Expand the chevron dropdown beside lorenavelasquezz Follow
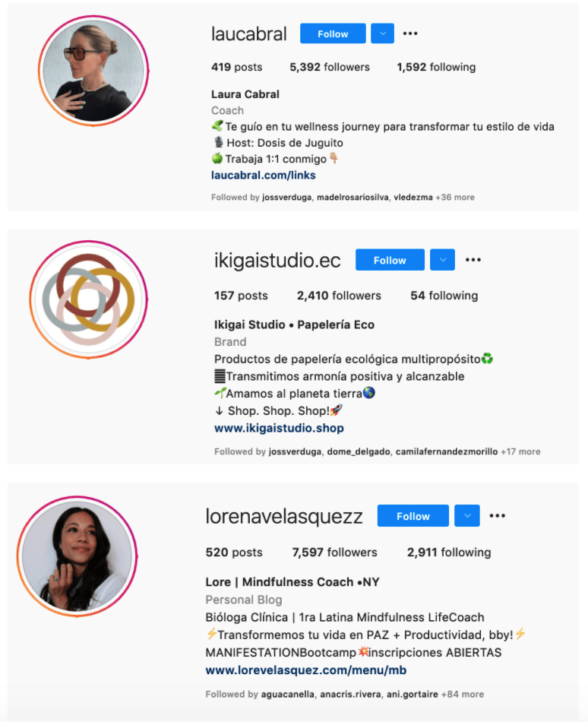 (x=467, y=516)
